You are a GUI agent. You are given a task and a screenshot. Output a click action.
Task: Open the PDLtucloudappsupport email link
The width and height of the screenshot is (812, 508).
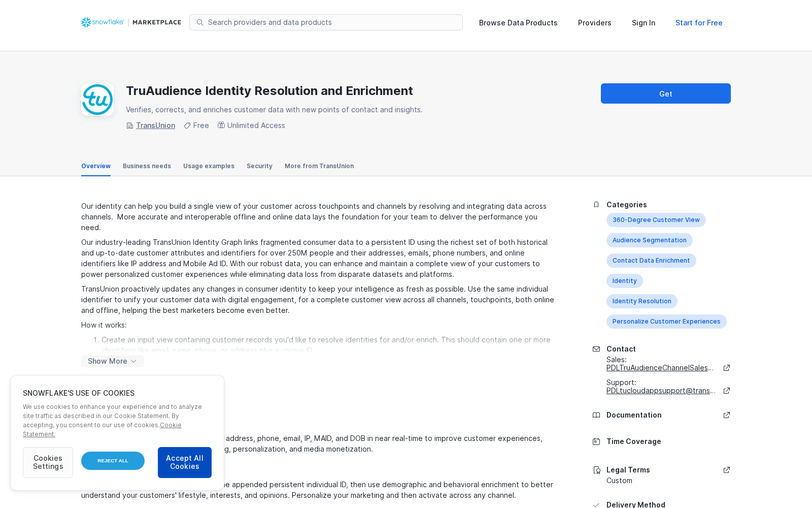point(661,391)
